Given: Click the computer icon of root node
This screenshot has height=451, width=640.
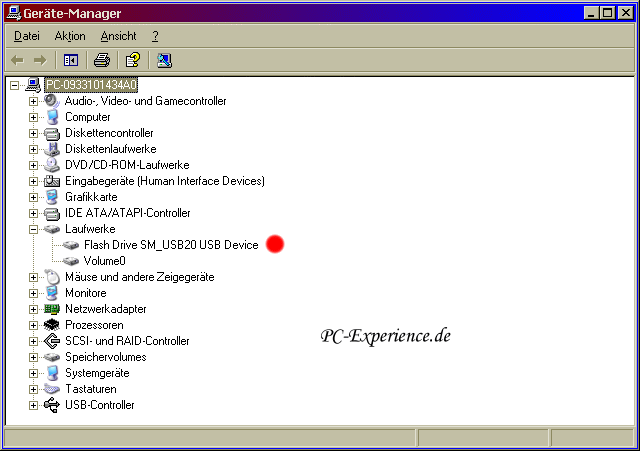Looking at the screenshot, I should click(33, 85).
